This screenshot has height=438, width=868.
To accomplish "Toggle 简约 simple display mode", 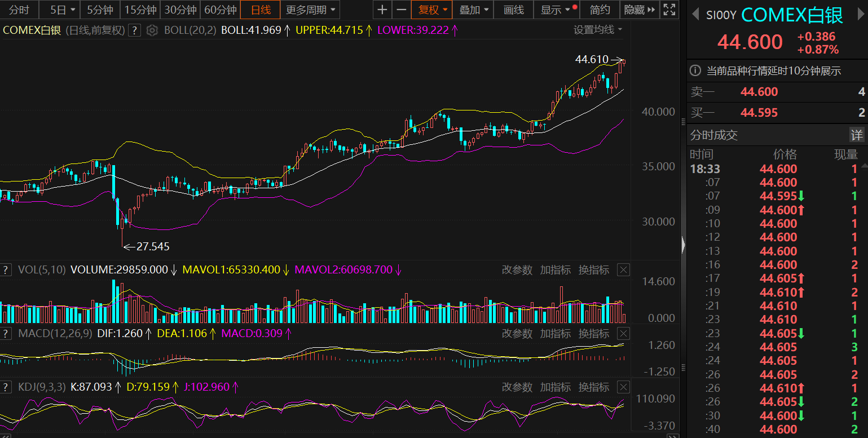I will click(600, 10).
